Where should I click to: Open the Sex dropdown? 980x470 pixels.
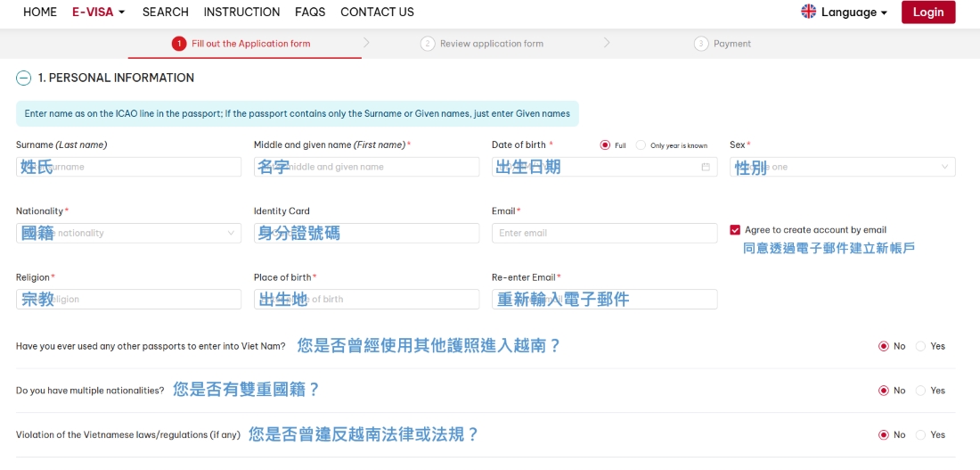tap(843, 167)
